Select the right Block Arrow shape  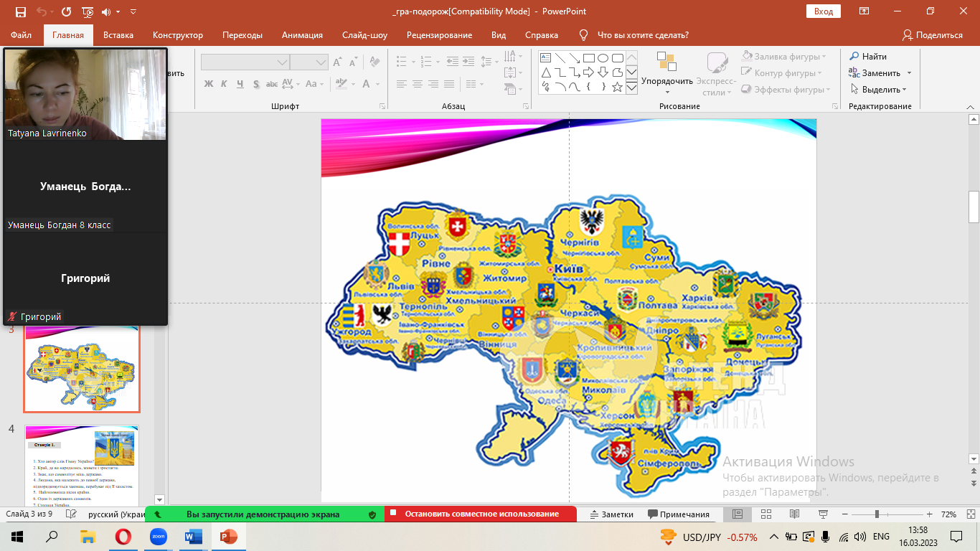pyautogui.click(x=588, y=72)
